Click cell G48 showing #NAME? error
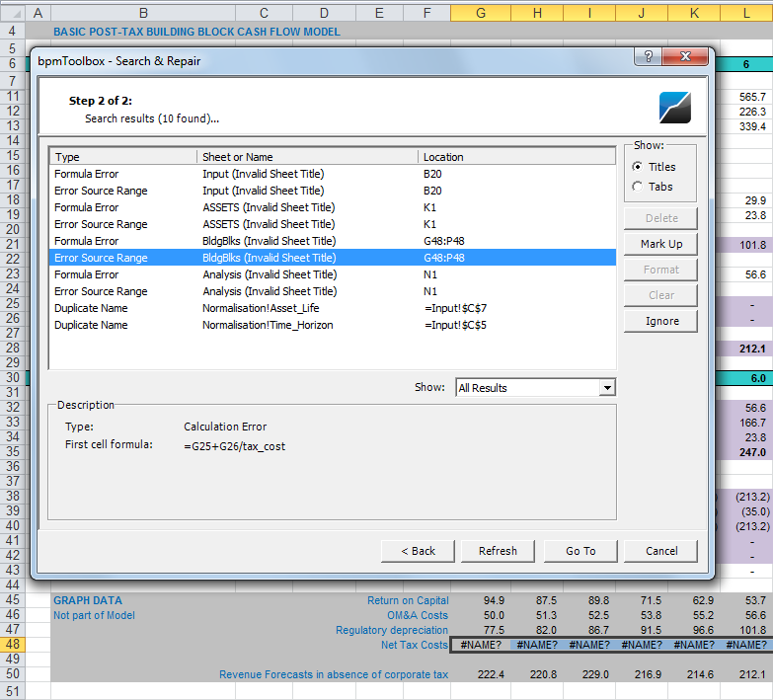 481,645
